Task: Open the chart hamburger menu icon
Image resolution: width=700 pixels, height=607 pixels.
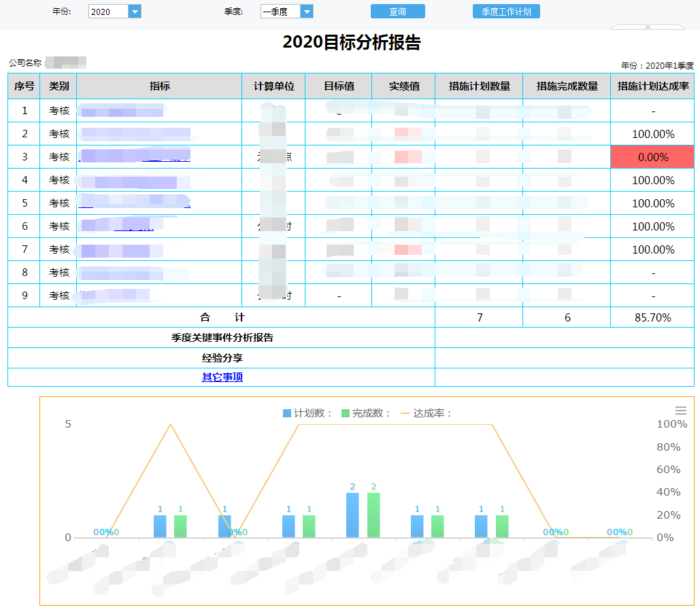Action: click(x=681, y=411)
